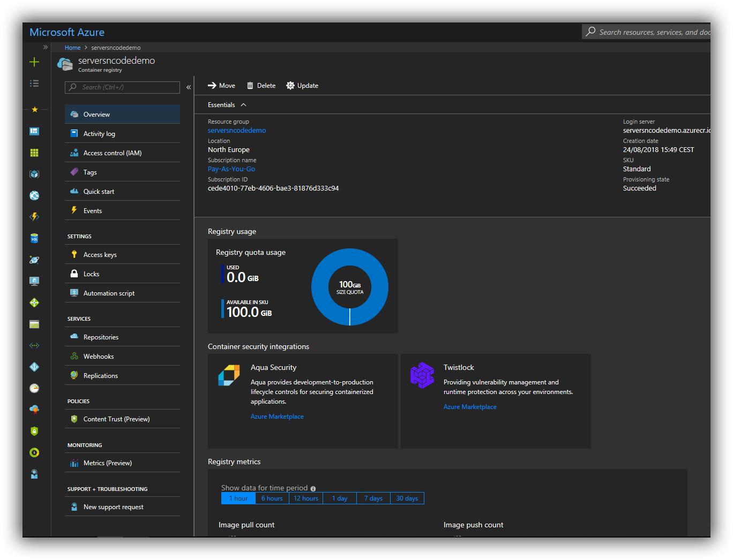The height and width of the screenshot is (560, 733).
Task: Click the Aqua Security logo icon
Action: [x=229, y=375]
